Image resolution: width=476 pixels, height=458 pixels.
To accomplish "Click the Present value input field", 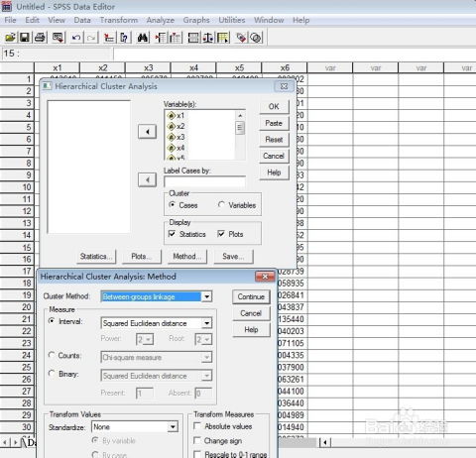I will click(x=145, y=394).
